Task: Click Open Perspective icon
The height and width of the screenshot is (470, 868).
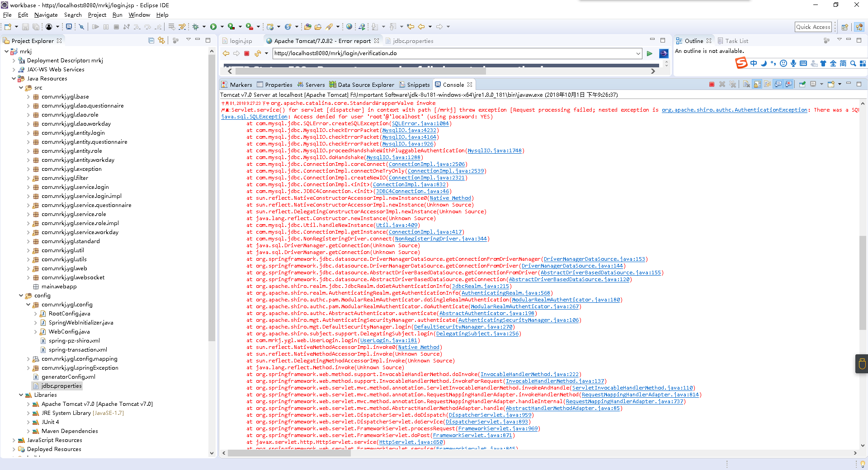Action: pos(844,27)
